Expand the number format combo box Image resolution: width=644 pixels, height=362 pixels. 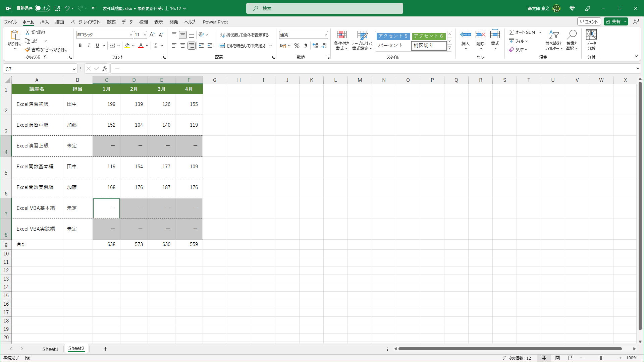click(325, 35)
